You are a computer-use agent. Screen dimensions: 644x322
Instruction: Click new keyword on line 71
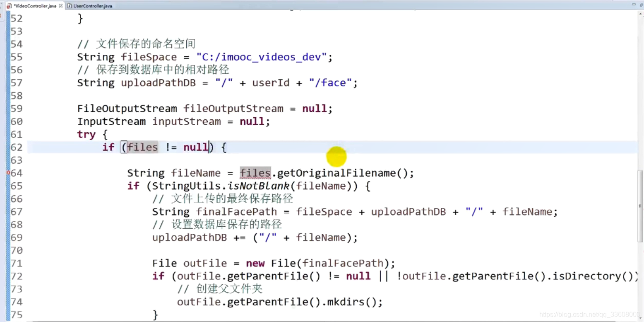pyautogui.click(x=255, y=263)
